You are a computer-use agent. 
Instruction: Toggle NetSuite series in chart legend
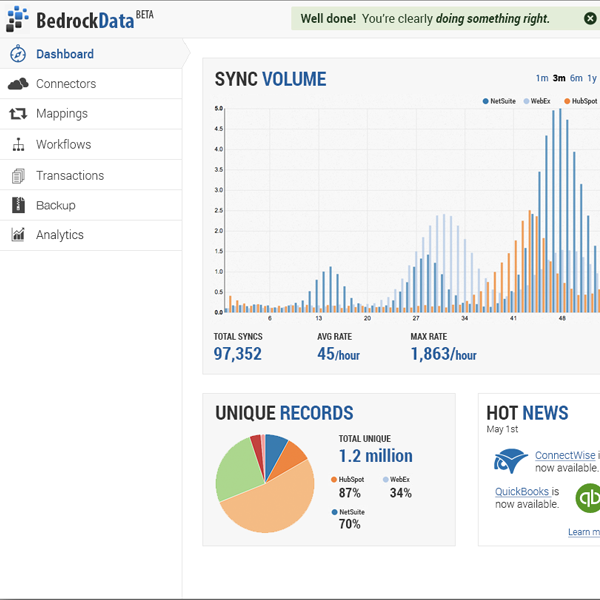pos(499,101)
